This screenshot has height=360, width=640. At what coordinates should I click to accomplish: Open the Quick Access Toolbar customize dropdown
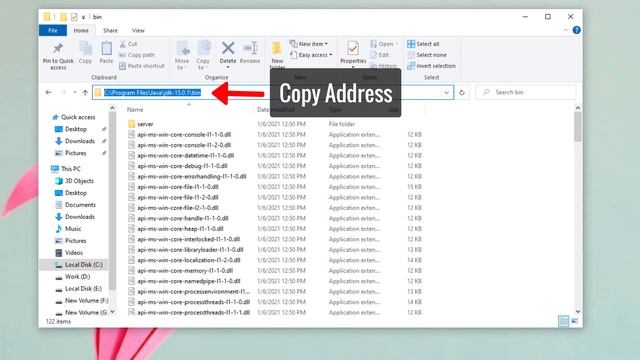(83, 17)
